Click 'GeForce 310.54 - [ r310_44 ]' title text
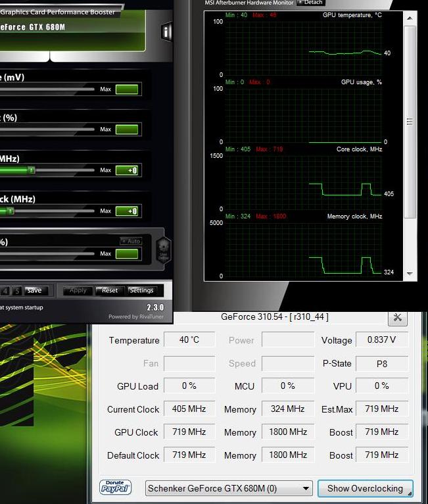 tap(275, 317)
